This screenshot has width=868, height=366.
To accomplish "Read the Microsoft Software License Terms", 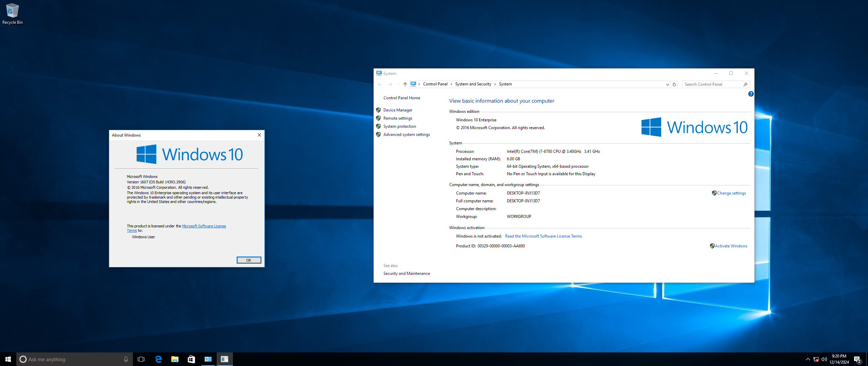I will [543, 236].
